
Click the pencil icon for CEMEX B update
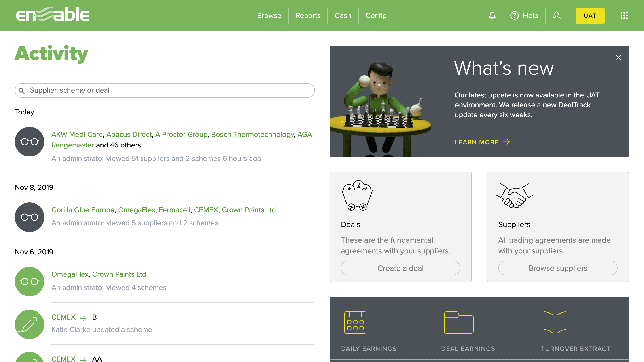30,324
